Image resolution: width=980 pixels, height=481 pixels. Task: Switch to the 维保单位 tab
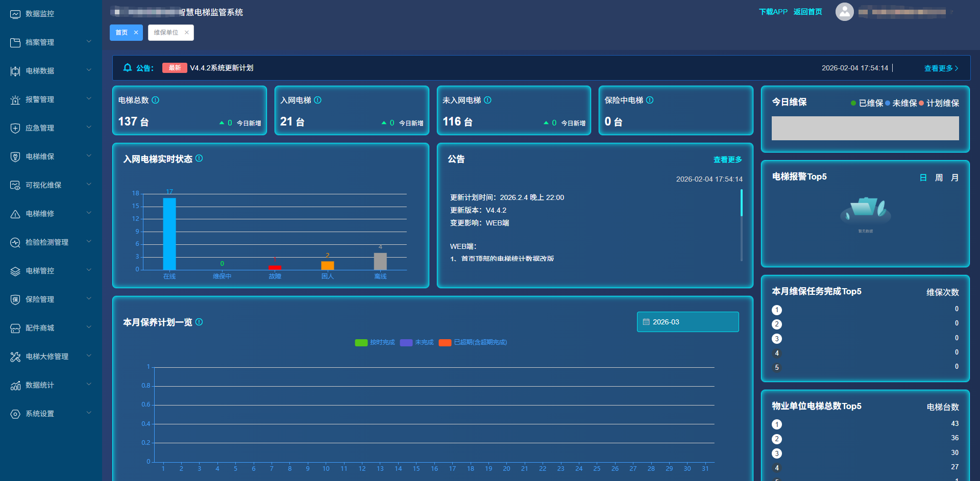166,33
